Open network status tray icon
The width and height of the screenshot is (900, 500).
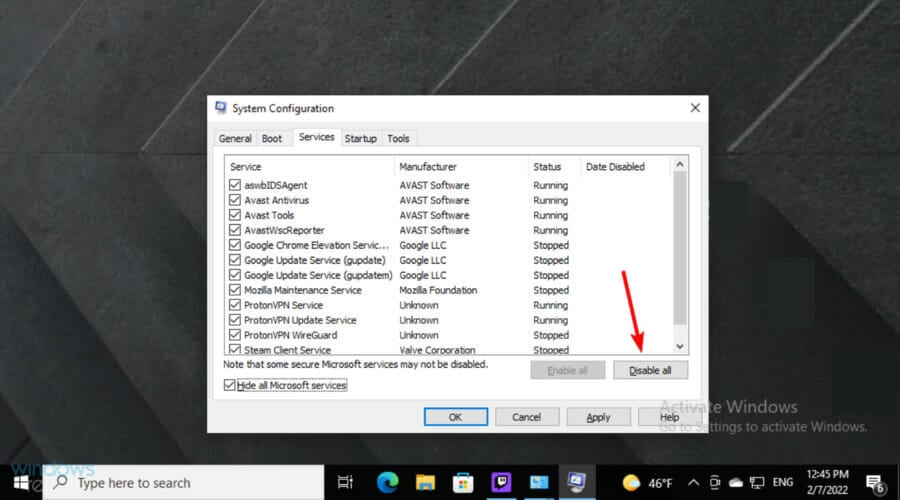click(x=757, y=483)
